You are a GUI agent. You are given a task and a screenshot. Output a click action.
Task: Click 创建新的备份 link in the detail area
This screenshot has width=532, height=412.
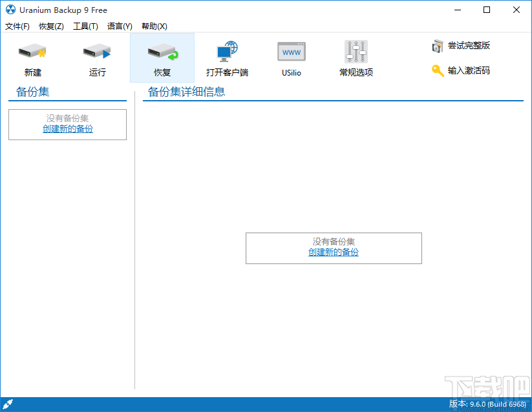pyautogui.click(x=333, y=252)
